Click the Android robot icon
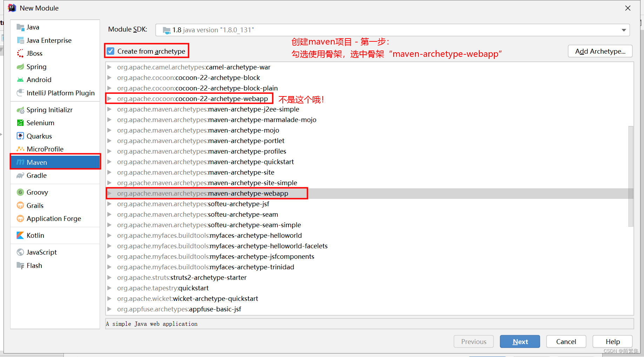 [20, 80]
